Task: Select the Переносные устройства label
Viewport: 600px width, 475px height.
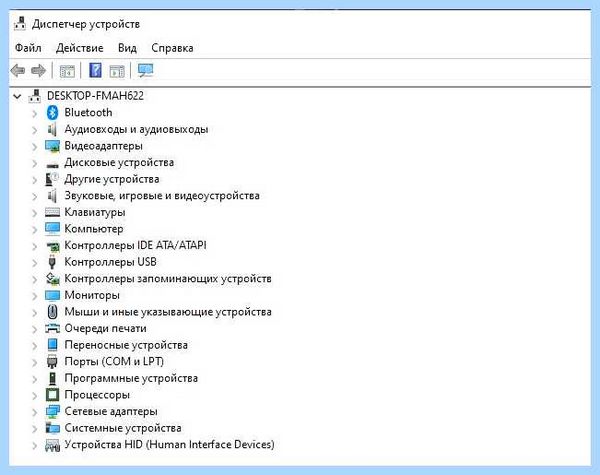Action: point(126,345)
